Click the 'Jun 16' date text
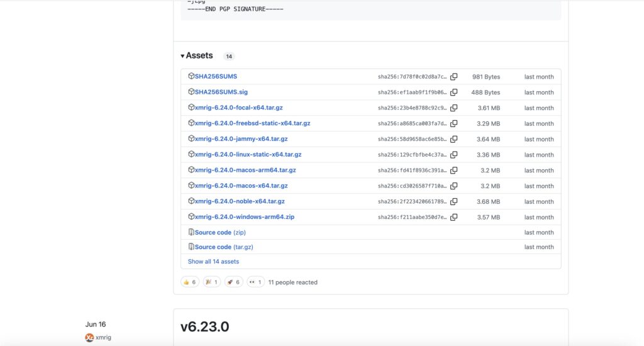Image resolution: width=644 pixels, height=346 pixels. point(96,324)
